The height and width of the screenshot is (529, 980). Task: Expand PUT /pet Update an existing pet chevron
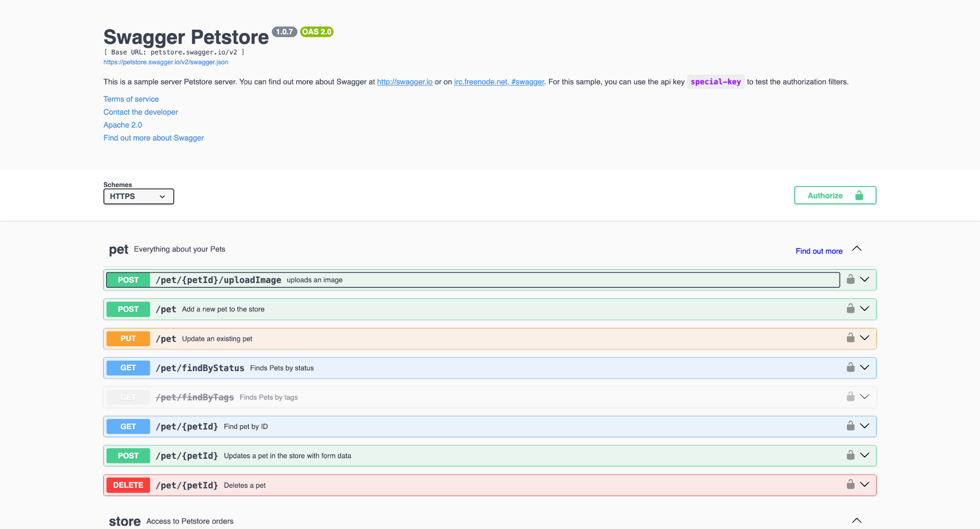(865, 338)
